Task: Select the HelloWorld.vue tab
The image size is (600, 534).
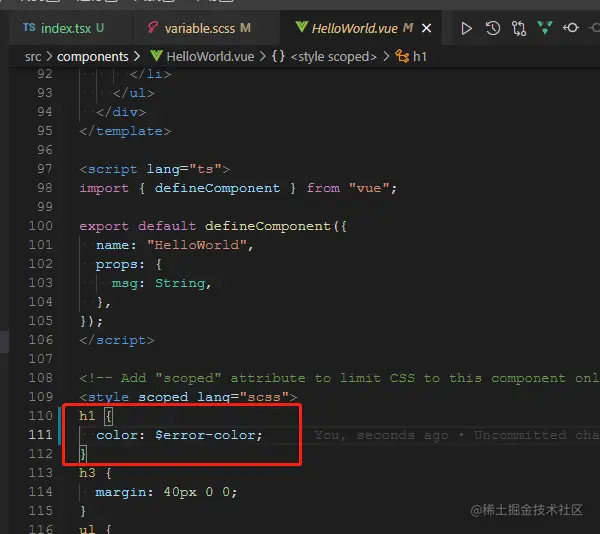Action: point(354,28)
